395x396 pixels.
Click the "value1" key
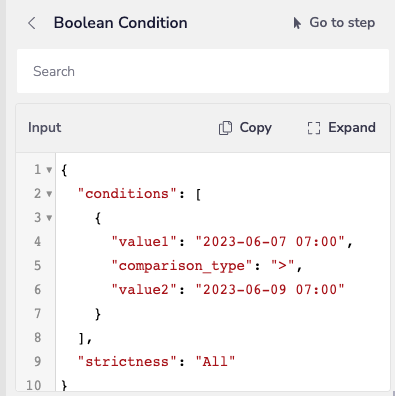144,242
